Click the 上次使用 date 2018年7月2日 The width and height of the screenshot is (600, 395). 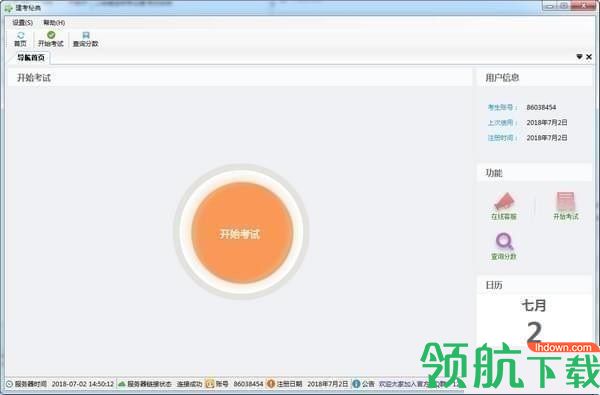(546, 123)
